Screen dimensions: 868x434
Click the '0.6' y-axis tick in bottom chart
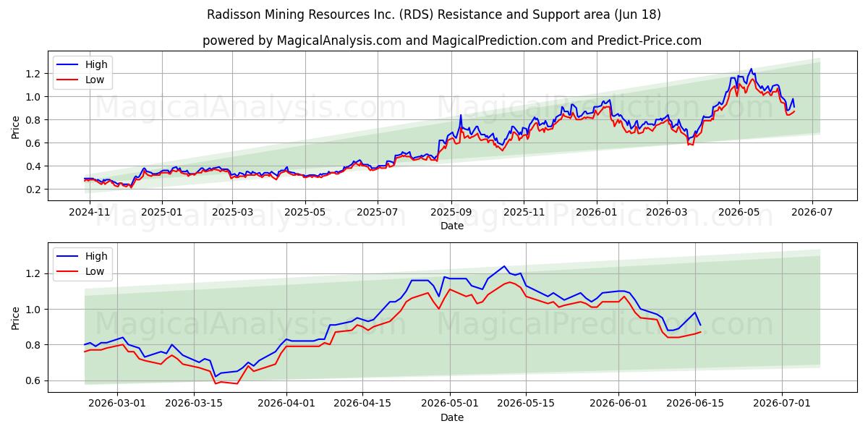(x=35, y=380)
